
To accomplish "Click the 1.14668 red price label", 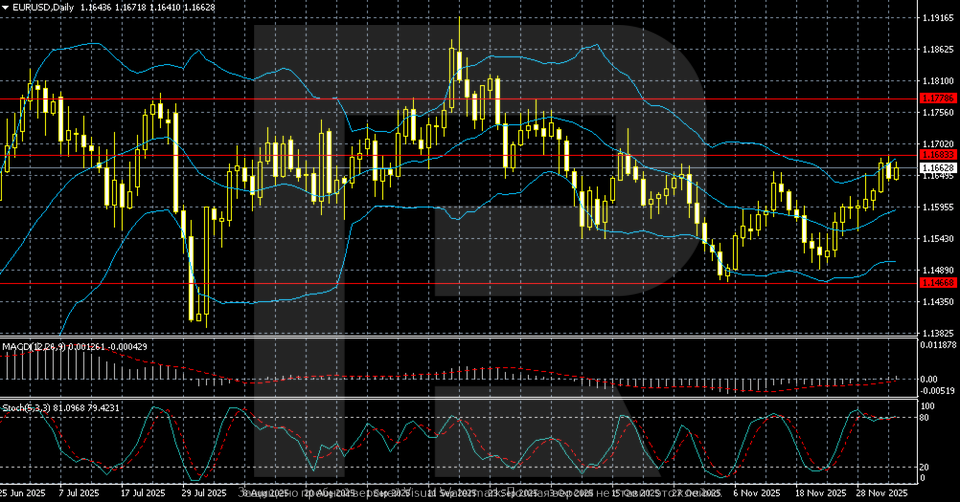I will pos(937,283).
